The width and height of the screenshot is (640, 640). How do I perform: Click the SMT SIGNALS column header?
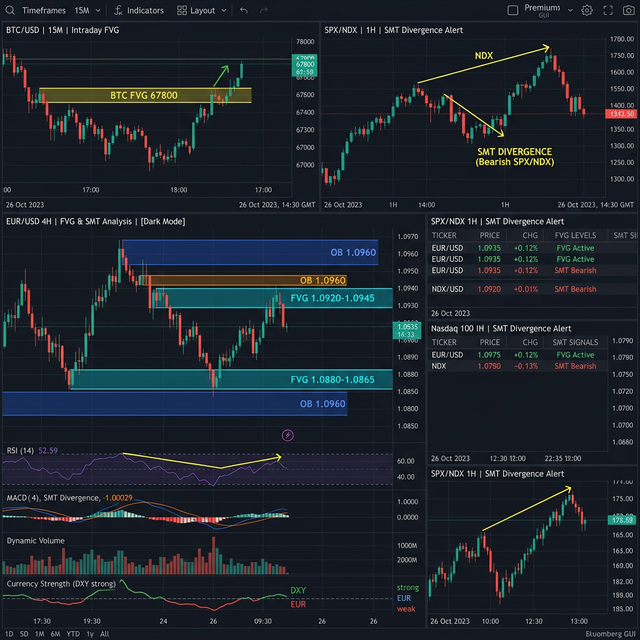[575, 342]
